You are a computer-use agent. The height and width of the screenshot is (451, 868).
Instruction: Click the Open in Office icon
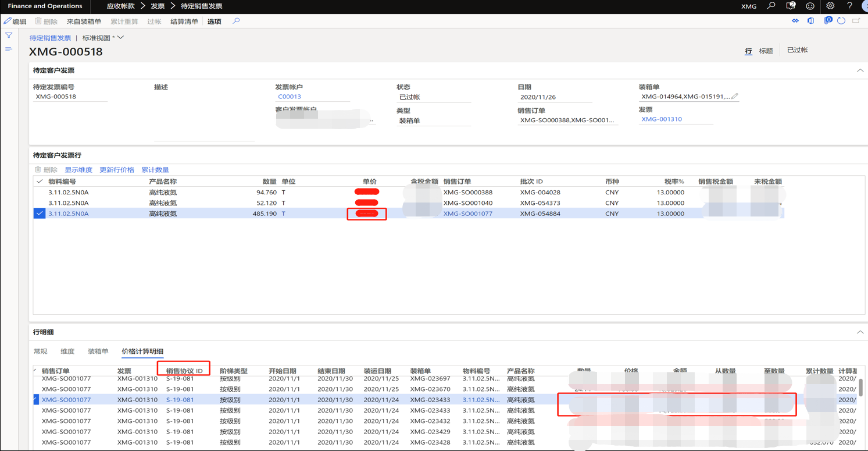(x=811, y=21)
